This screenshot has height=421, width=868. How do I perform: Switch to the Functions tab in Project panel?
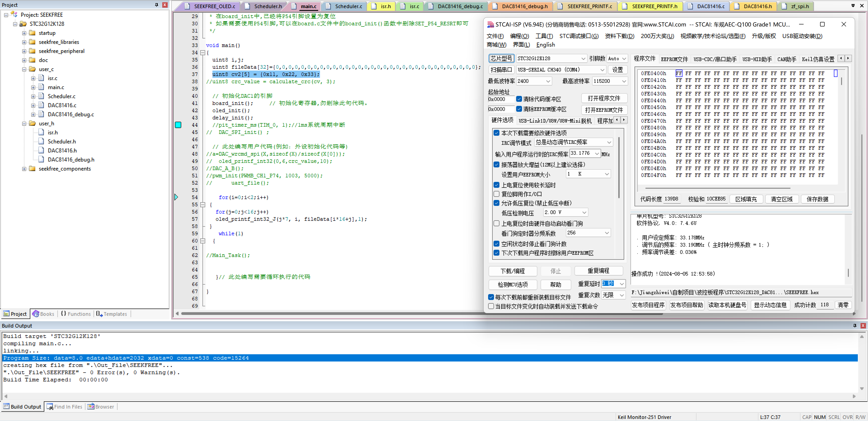pyautogui.click(x=76, y=314)
